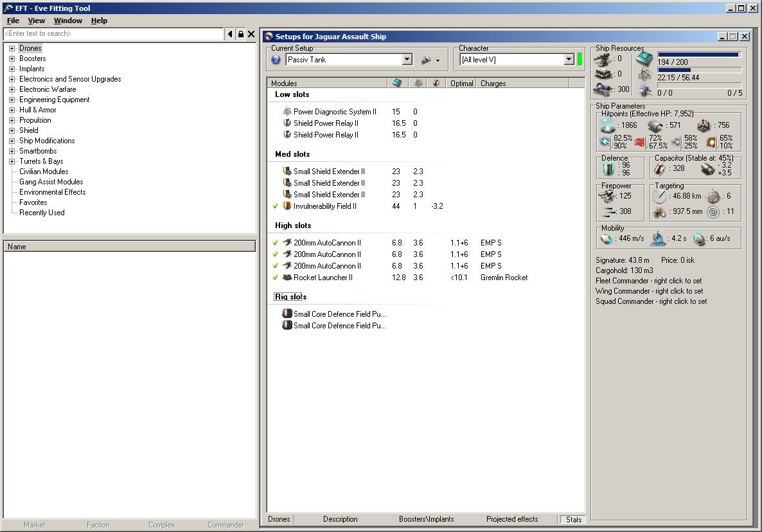
Task: Click the Modules column header
Action: coord(327,83)
